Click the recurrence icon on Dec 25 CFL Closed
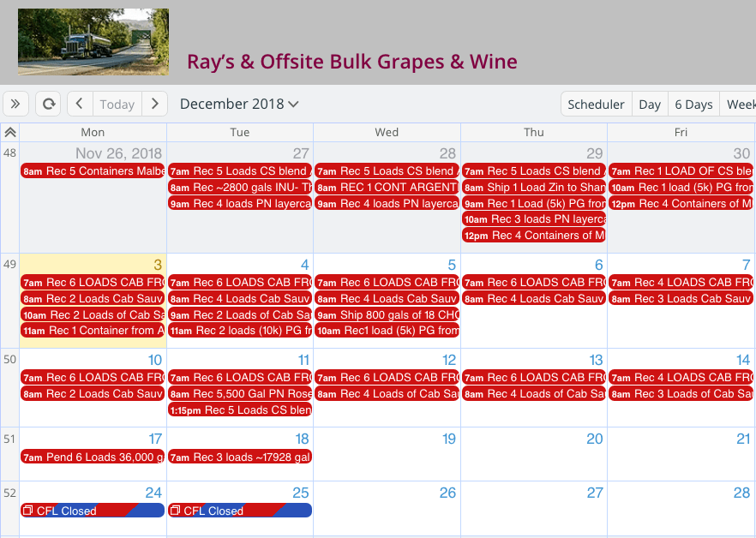This screenshot has width=756, height=538. (x=177, y=510)
